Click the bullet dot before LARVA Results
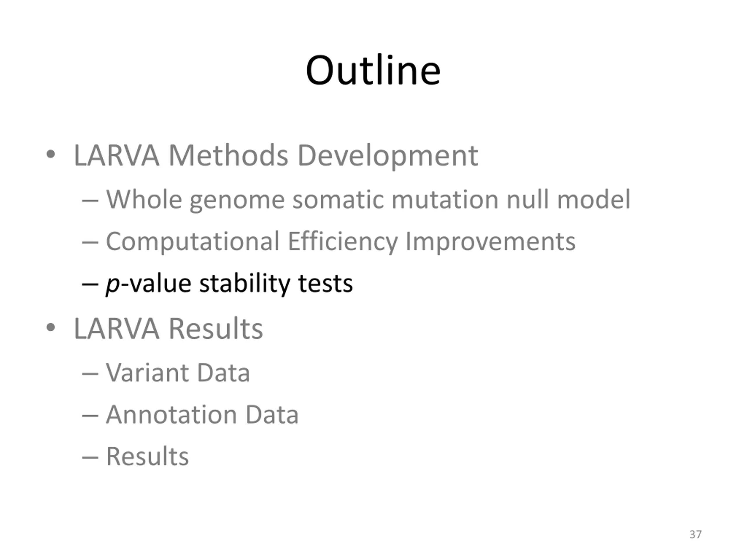Image resolution: width=747 pixels, height=560 pixels. click(x=51, y=328)
